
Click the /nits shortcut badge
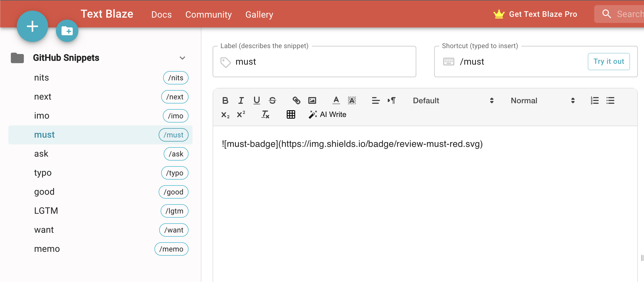[x=176, y=78]
